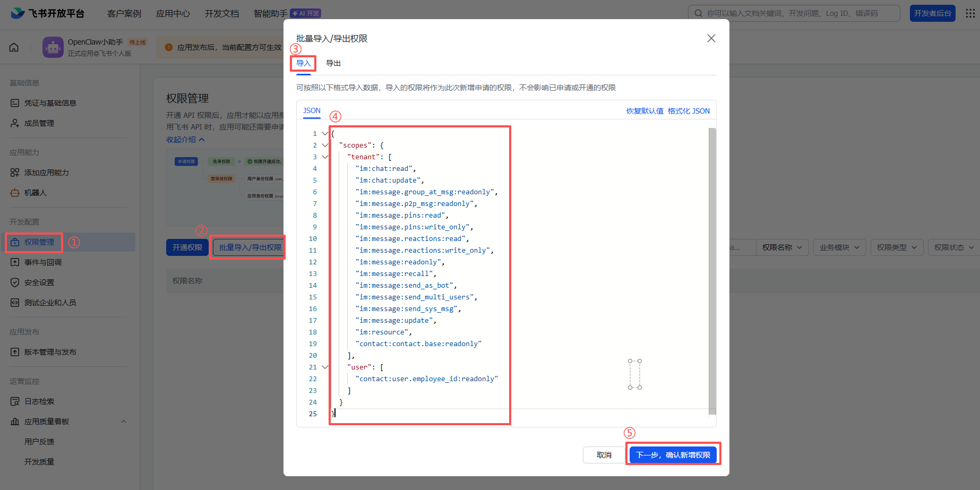
Task: Click the search magnifier icon
Action: coord(698,13)
